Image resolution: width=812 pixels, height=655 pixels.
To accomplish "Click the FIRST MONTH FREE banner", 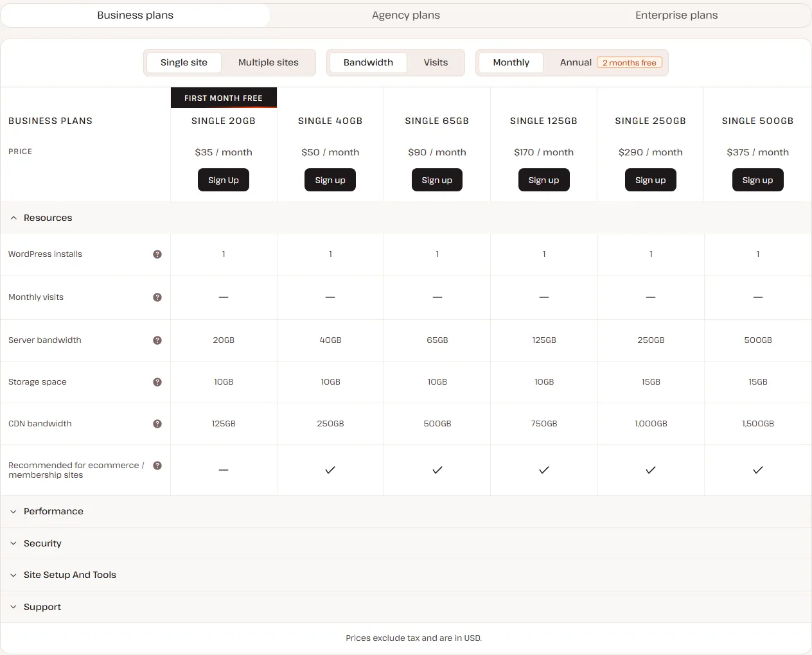I will point(224,98).
